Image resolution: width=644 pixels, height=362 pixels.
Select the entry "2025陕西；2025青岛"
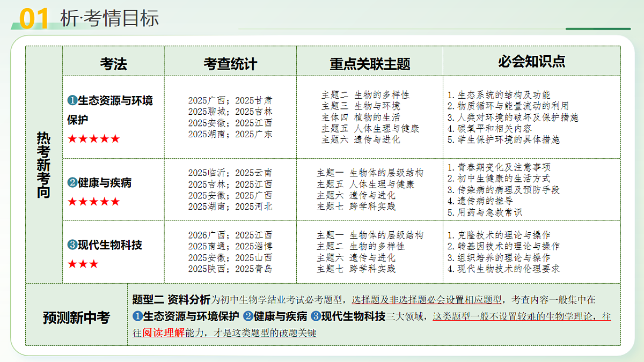230,269
